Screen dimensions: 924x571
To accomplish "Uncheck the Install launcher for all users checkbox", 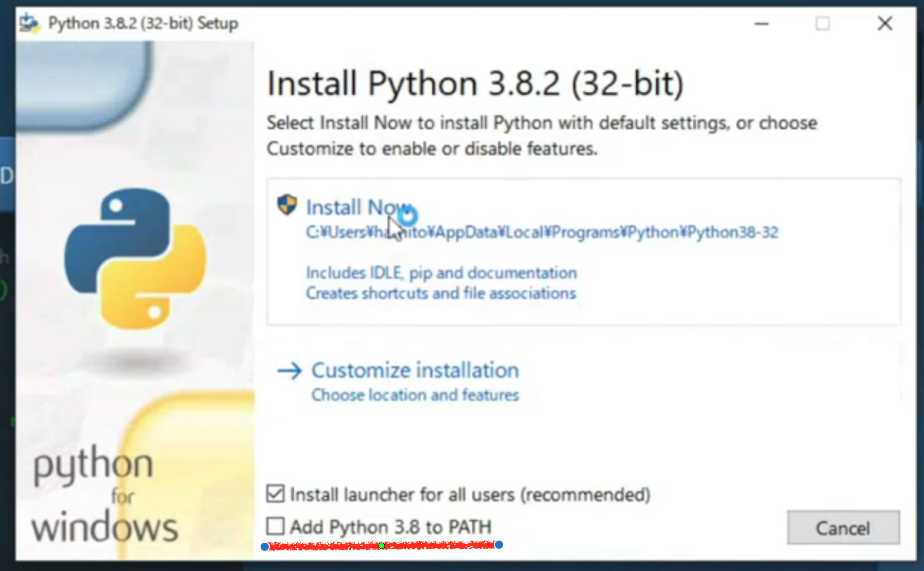I will coord(276,494).
